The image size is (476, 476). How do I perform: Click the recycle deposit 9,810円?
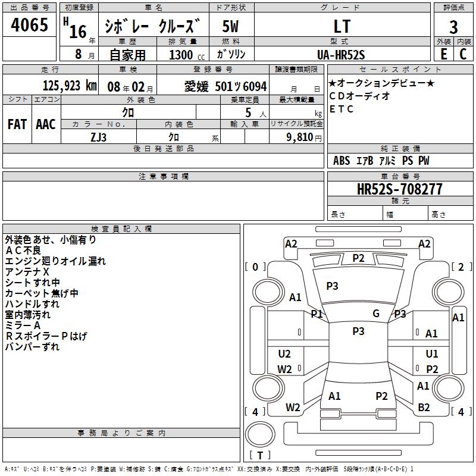coord(304,137)
